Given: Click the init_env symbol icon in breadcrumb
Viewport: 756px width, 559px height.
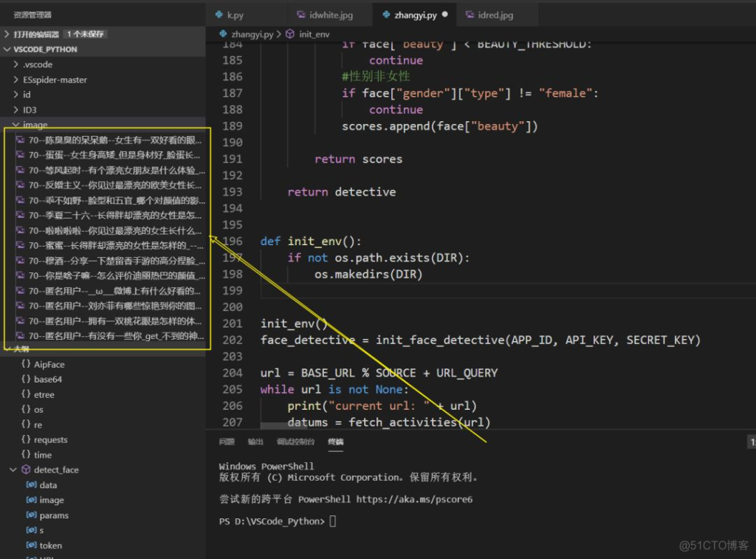Looking at the screenshot, I should point(290,34).
